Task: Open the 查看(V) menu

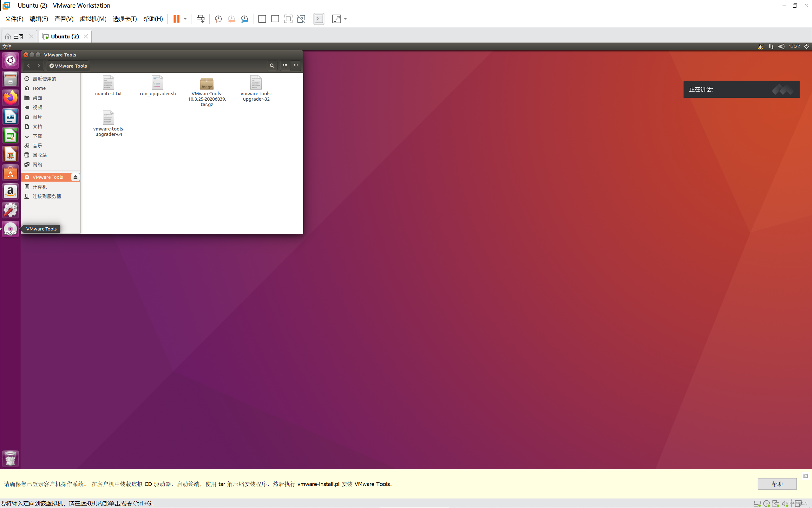Action: coord(64,19)
